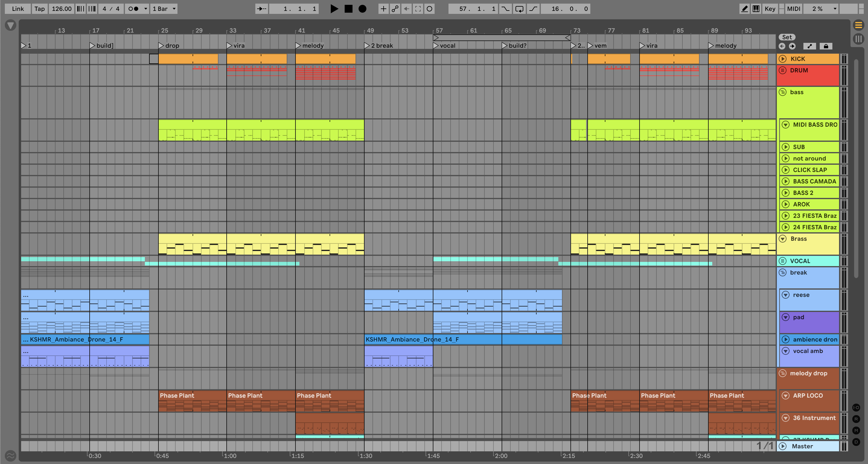The image size is (868, 464).
Task: Unfold the MIDI BASS DRO track
Action: [x=785, y=125]
